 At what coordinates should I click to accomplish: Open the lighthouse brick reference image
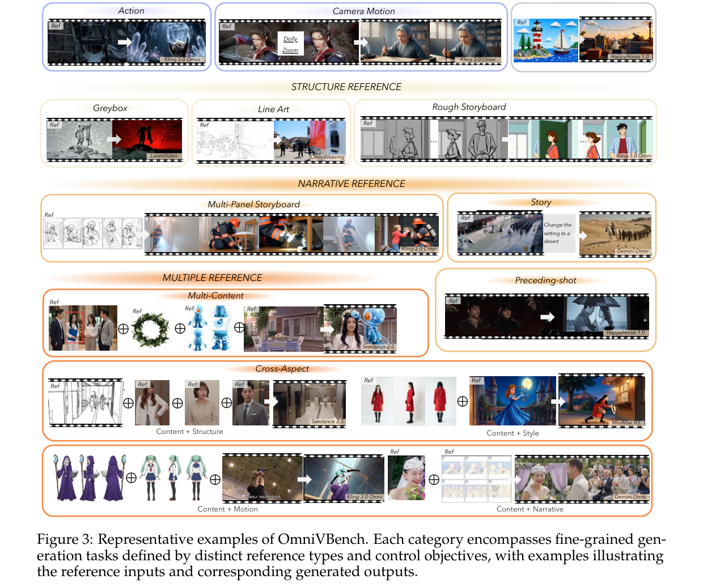546,40
